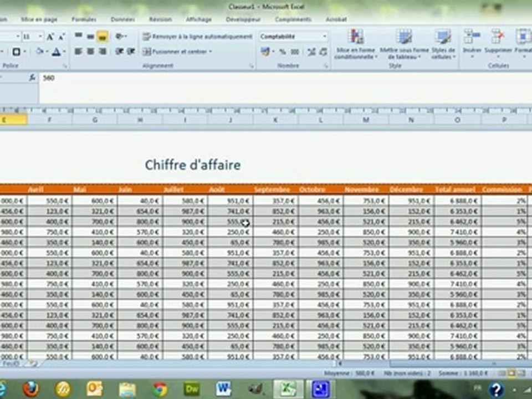Center text horizontally
Image resolution: width=532 pixels, height=399 pixels.
(x=90, y=52)
